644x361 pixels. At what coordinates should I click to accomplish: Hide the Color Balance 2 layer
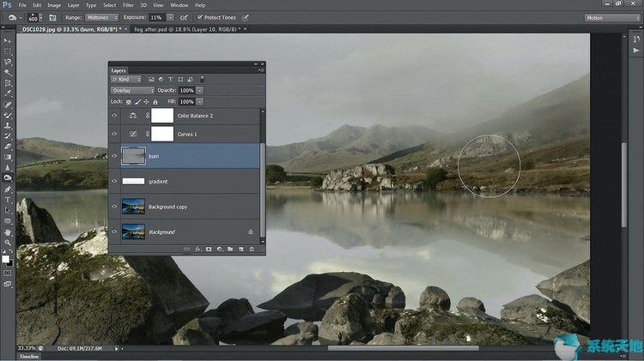(x=114, y=116)
